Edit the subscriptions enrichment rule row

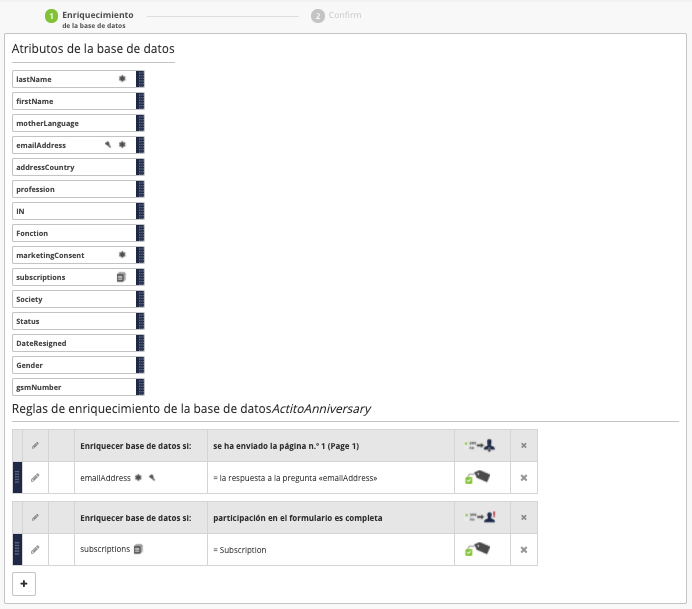[35, 549]
